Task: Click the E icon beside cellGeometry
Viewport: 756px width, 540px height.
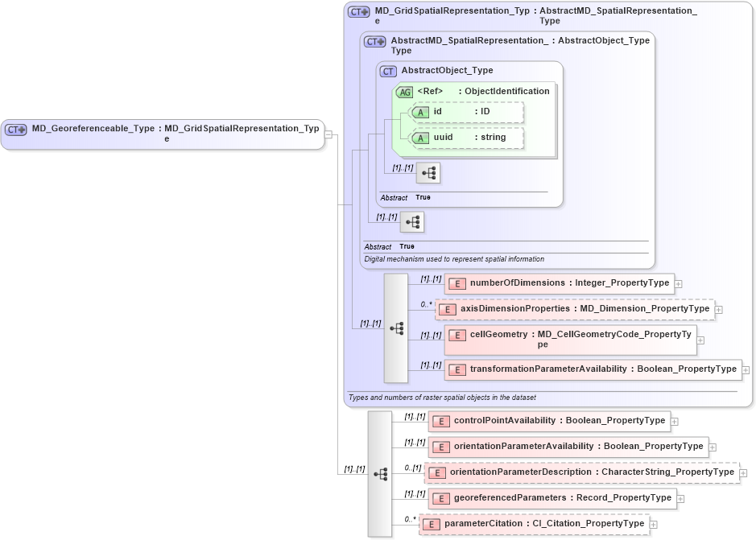Action: point(456,335)
